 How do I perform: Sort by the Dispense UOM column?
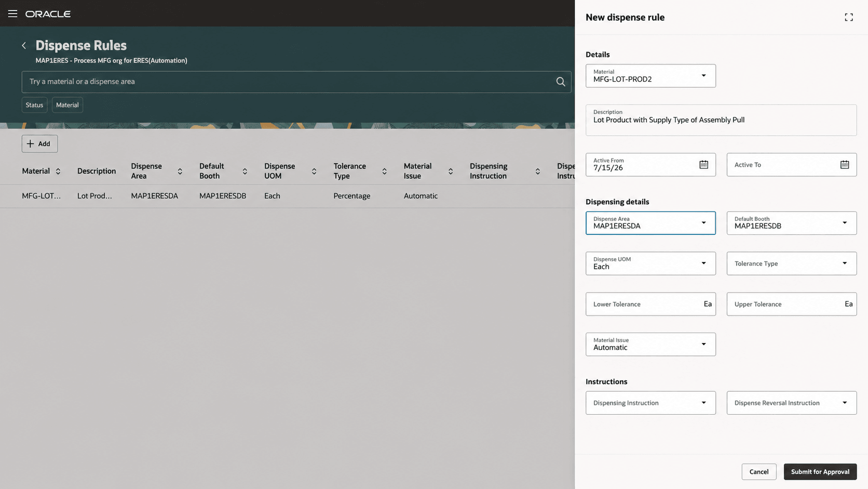point(314,171)
